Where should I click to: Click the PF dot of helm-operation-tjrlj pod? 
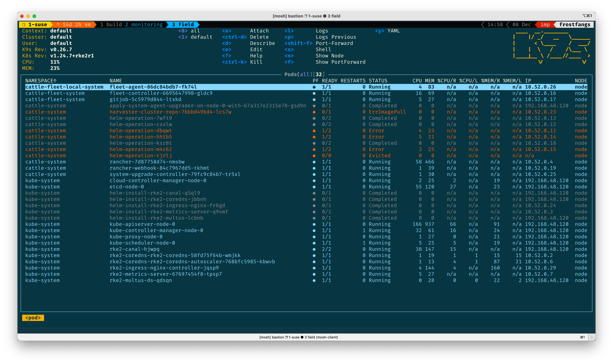314,156
